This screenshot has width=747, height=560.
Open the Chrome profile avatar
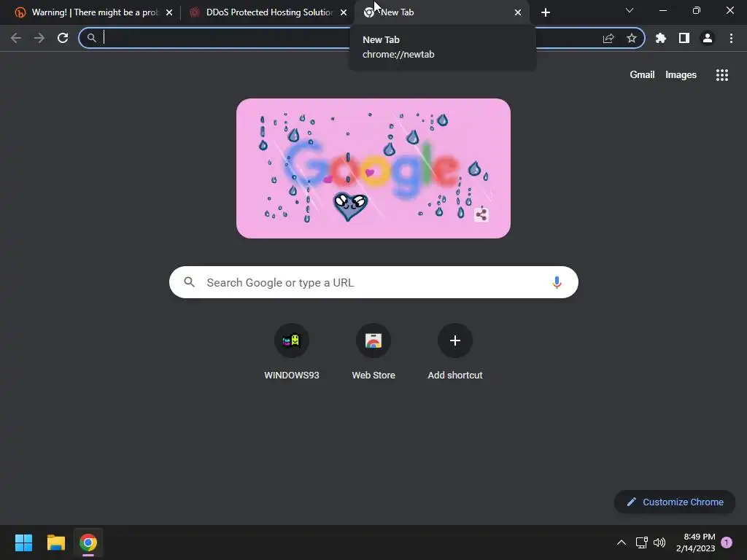708,38
